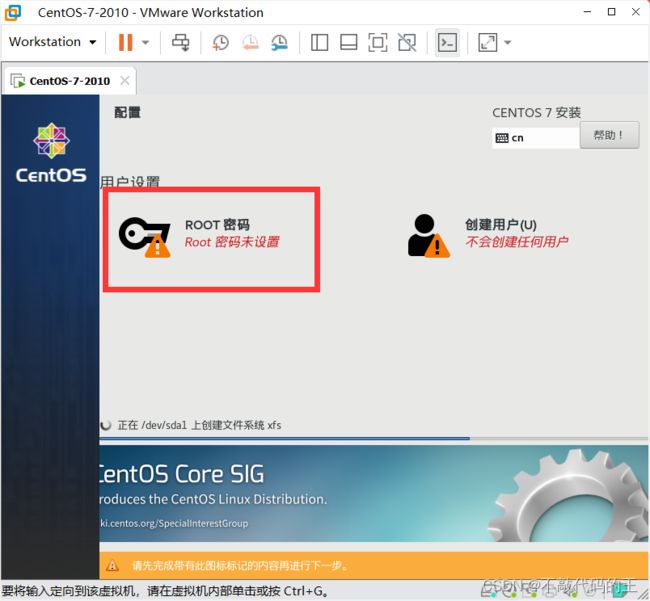
Task: Close the CentOS-7-2010 tab
Action: pyautogui.click(x=125, y=80)
